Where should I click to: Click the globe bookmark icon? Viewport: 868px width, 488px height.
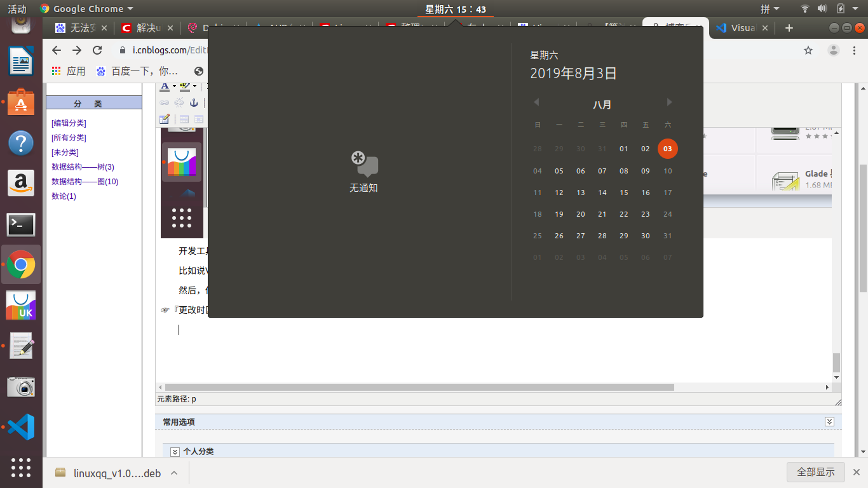click(x=199, y=71)
